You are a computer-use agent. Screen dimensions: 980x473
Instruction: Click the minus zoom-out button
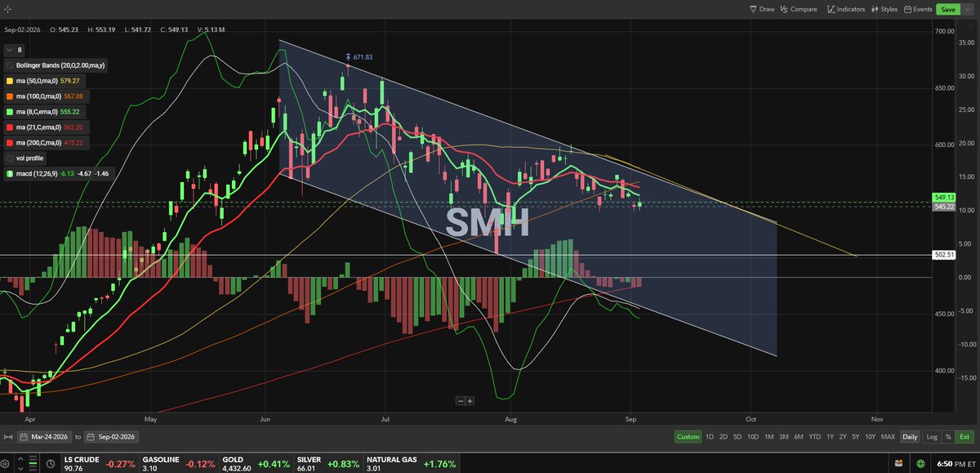coord(461,400)
